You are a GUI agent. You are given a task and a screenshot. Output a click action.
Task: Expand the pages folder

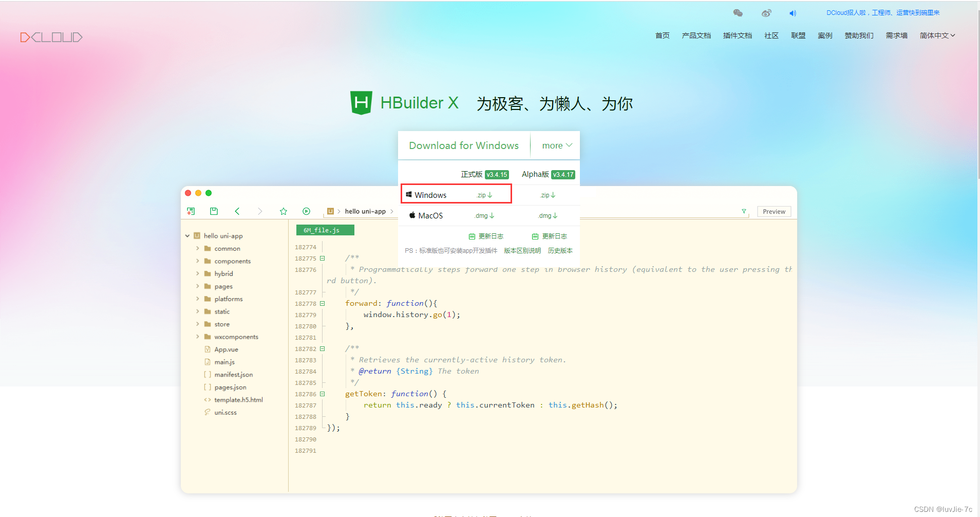coord(198,286)
